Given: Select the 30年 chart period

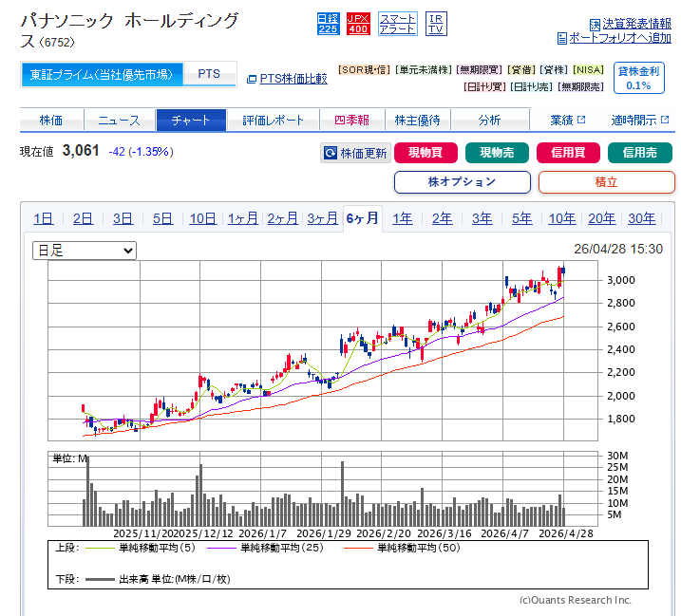Looking at the screenshot, I should [x=642, y=218].
